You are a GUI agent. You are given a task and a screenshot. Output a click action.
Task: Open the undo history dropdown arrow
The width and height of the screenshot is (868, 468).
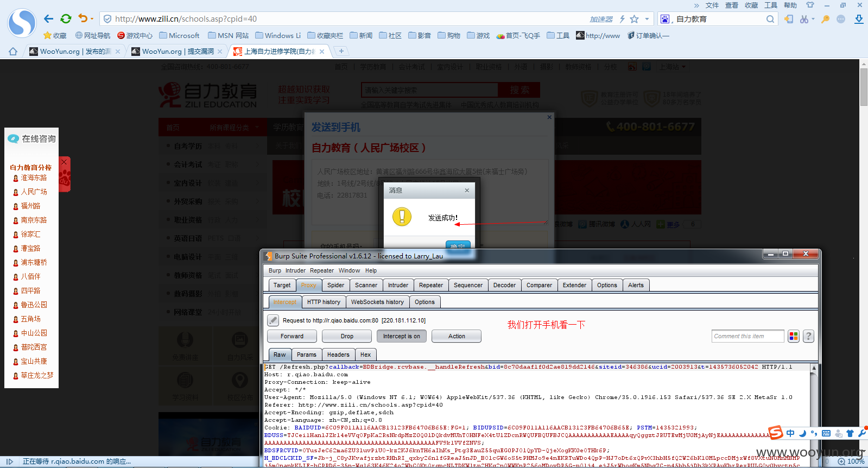click(92, 19)
